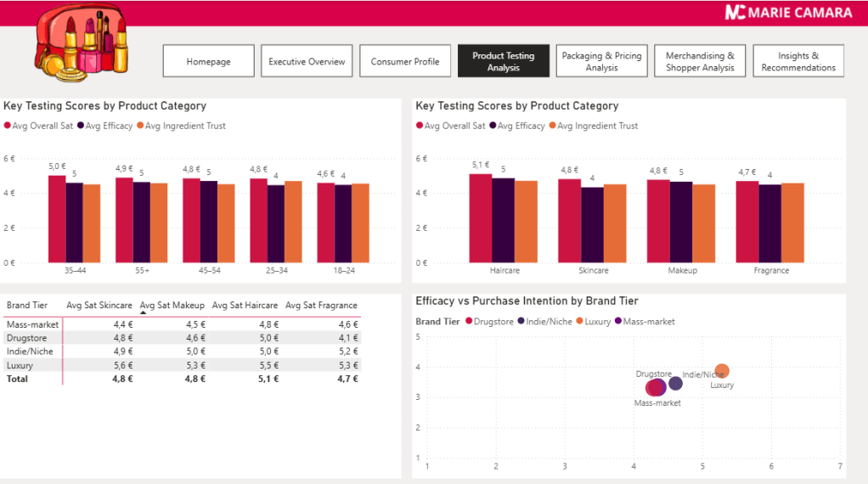The width and height of the screenshot is (868, 484).
Task: Click the Luxury legend color marker
Action: point(579,322)
